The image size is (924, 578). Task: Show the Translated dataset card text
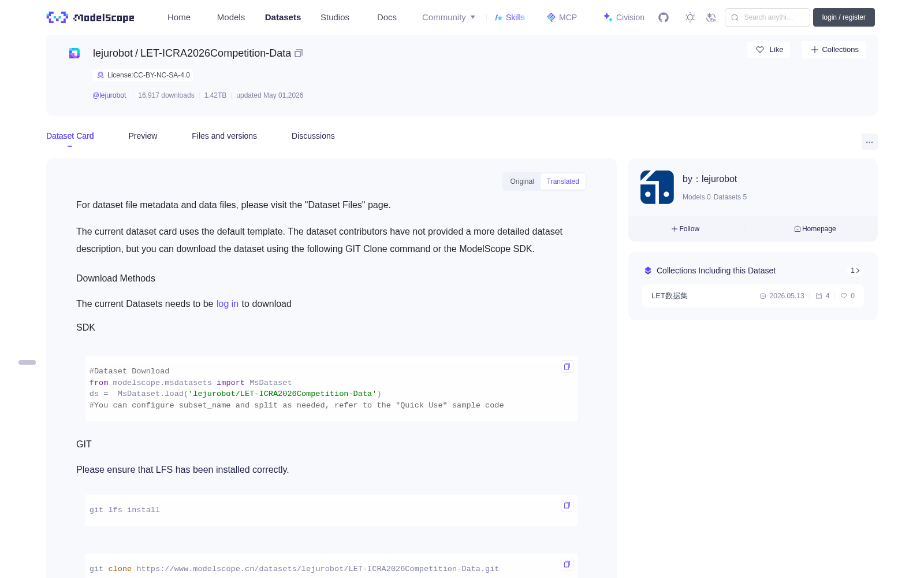coord(563,181)
